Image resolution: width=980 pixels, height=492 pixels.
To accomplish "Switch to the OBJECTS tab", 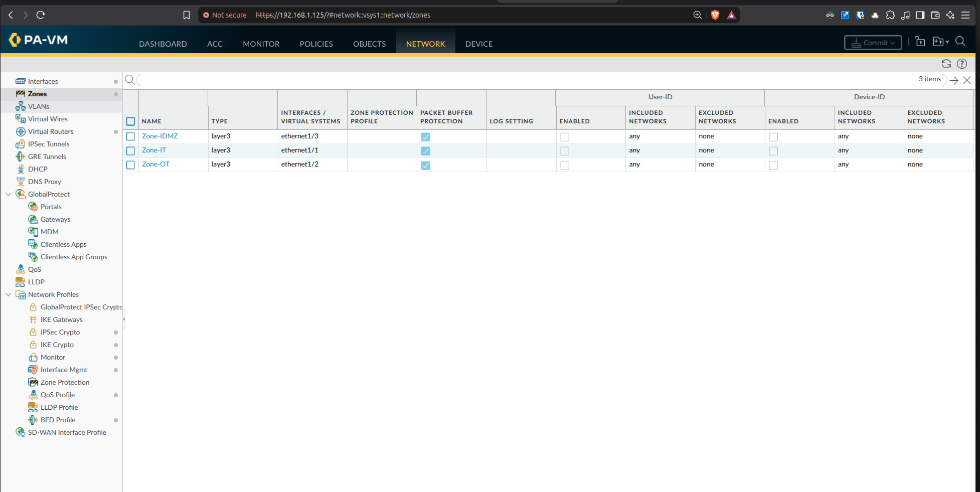I will [x=369, y=44].
